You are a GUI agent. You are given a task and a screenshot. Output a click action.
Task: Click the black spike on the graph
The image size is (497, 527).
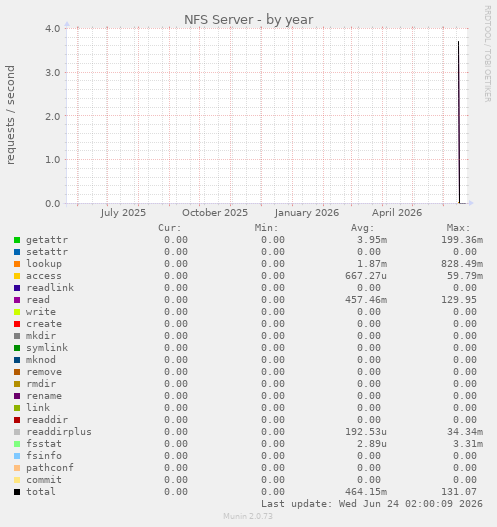(x=459, y=123)
